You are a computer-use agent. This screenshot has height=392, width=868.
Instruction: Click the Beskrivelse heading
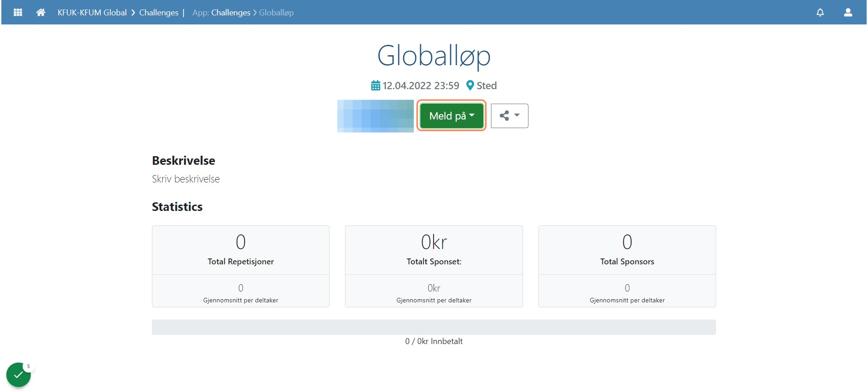coord(184,161)
